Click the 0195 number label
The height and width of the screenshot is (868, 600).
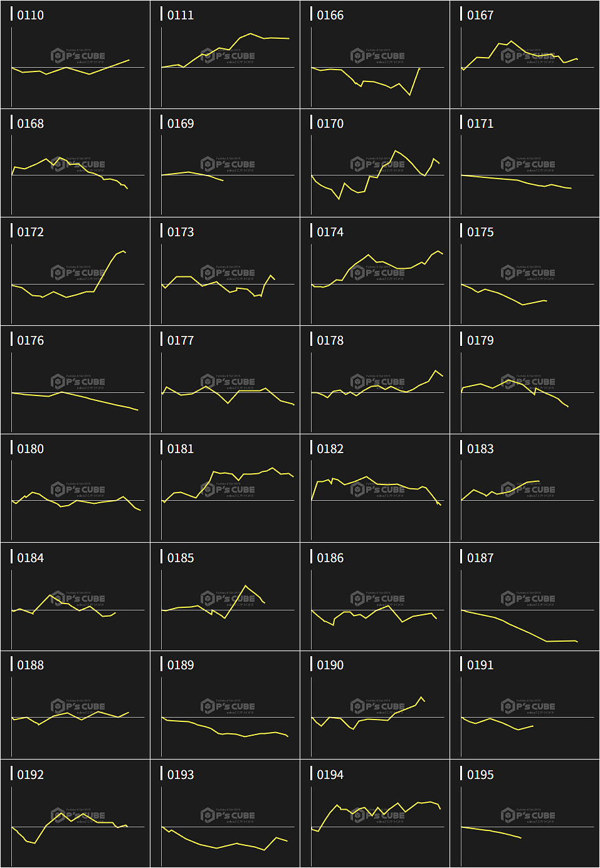(480, 775)
